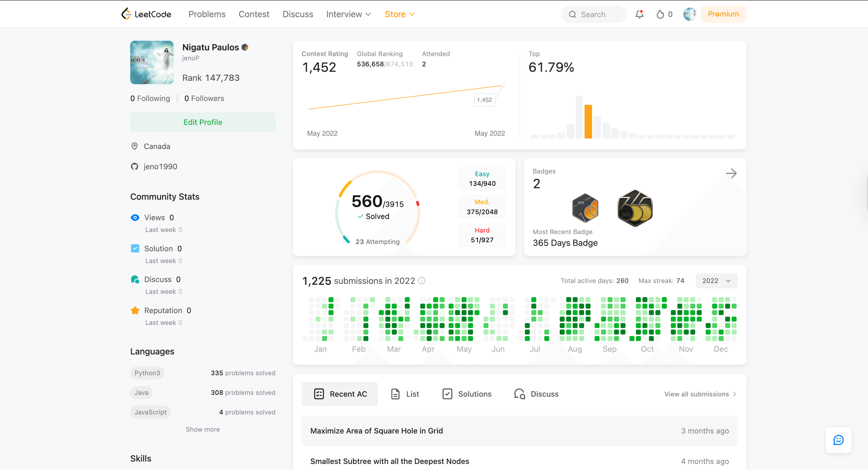Viewport: 868px width, 470px height.
Task: Open the jeno1990 GitHub link
Action: pos(160,167)
